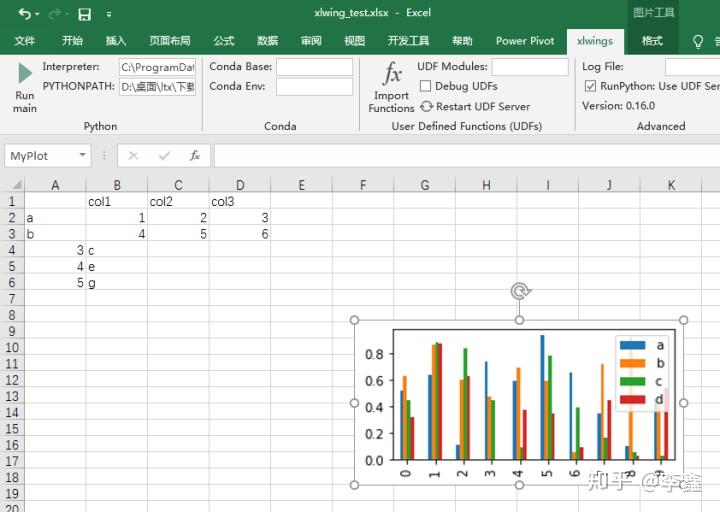
Task: Click the orange legend swatch for b
Action: click(632, 363)
